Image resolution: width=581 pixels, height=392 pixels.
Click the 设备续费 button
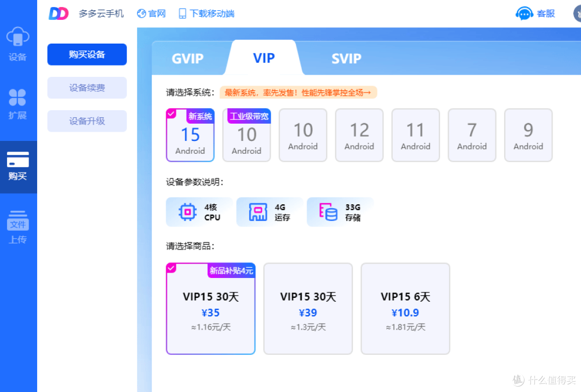coord(87,88)
